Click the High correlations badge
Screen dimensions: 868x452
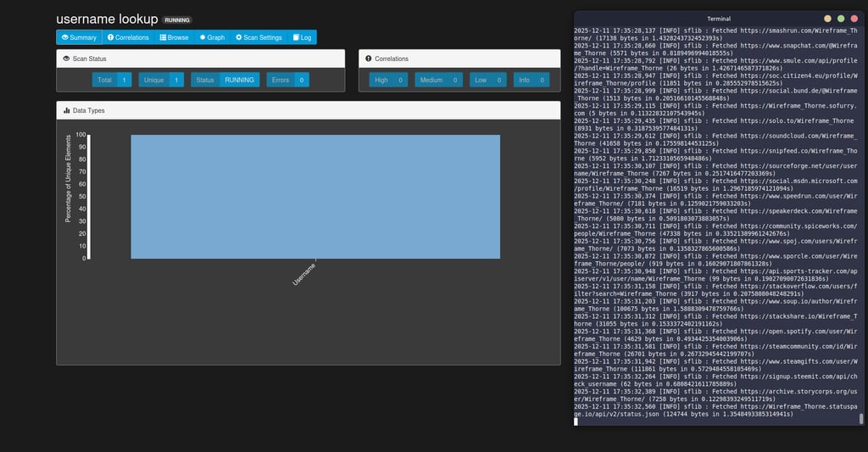388,80
